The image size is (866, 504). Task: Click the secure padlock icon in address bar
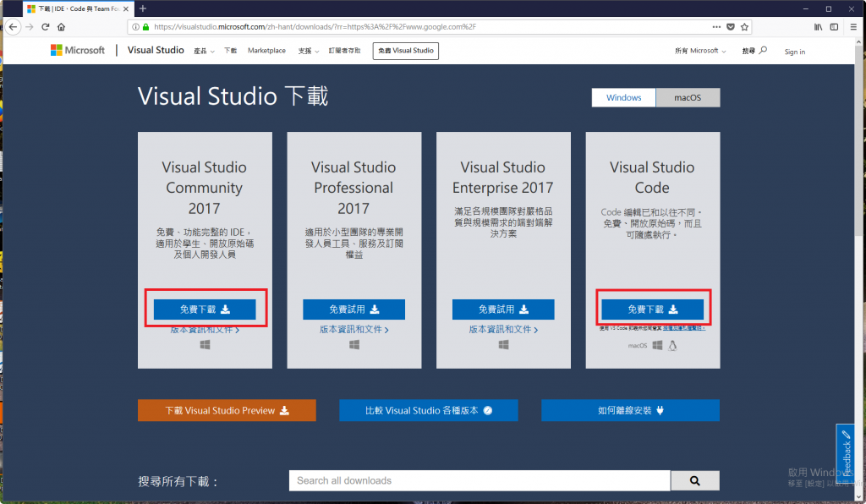[145, 26]
